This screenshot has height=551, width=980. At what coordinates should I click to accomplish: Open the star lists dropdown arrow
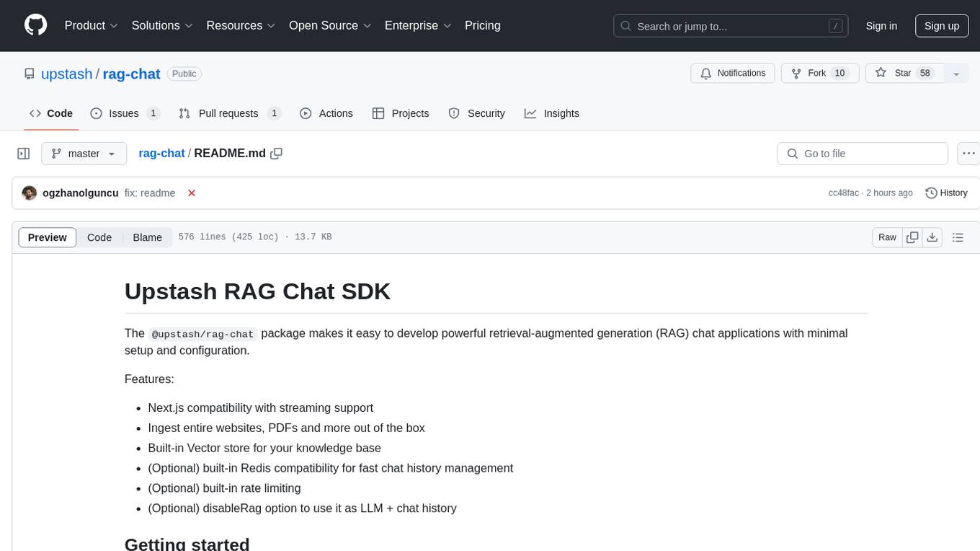(x=956, y=74)
